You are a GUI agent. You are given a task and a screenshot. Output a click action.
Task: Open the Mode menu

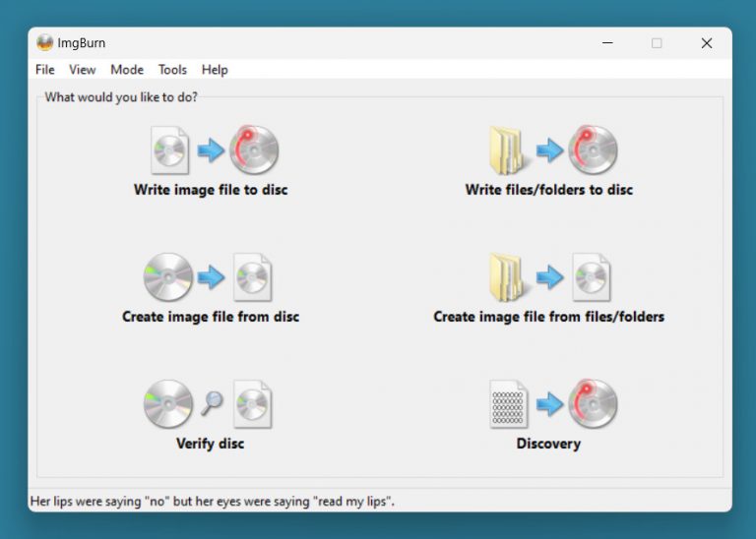[127, 70]
